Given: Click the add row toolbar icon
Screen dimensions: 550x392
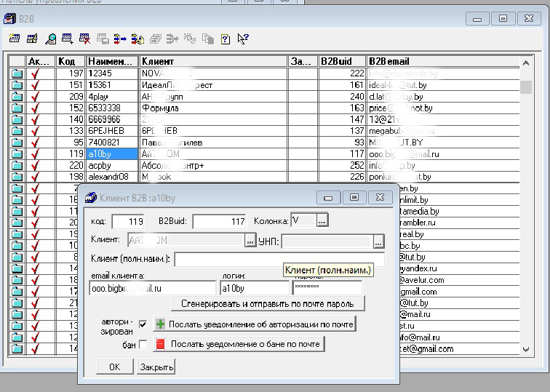Looking at the screenshot, I should 68,39.
